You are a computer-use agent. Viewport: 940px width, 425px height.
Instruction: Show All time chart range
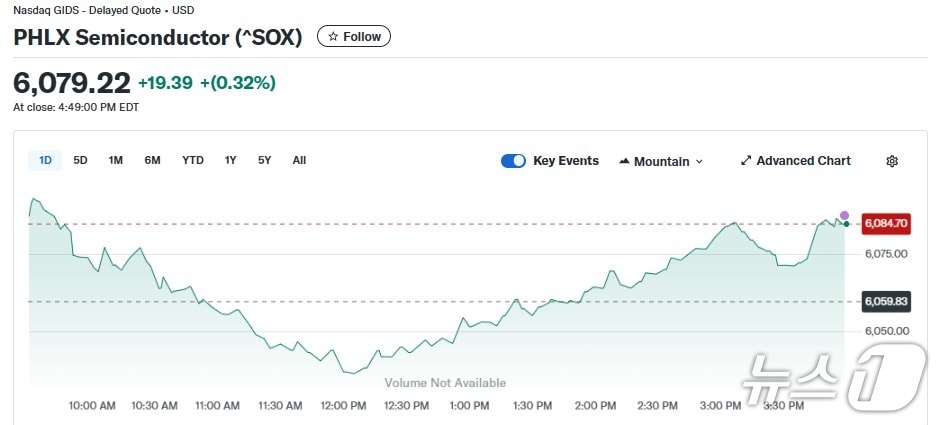(299, 160)
